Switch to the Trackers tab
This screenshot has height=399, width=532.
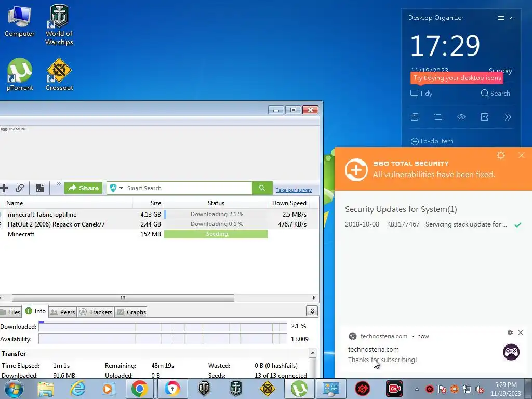pos(96,312)
